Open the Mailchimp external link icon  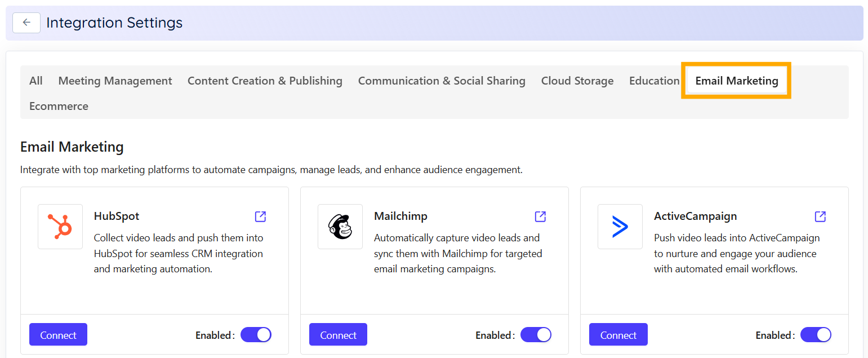point(540,216)
